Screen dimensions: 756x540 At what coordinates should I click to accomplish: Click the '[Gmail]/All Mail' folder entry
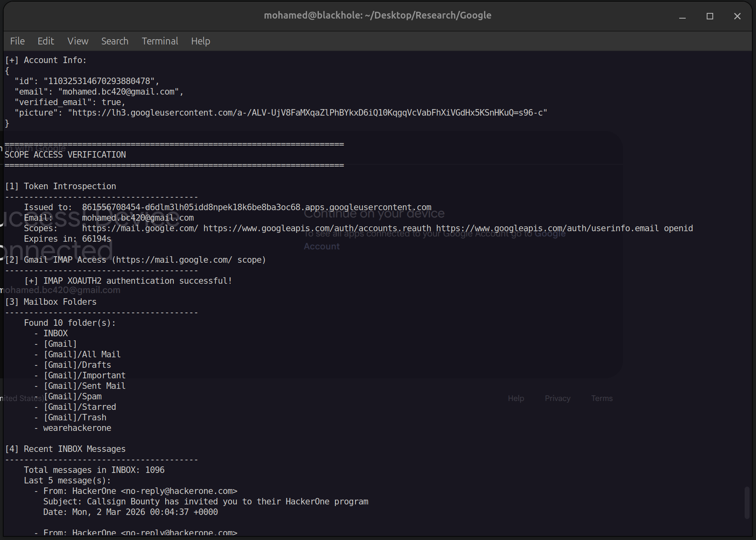pos(82,354)
